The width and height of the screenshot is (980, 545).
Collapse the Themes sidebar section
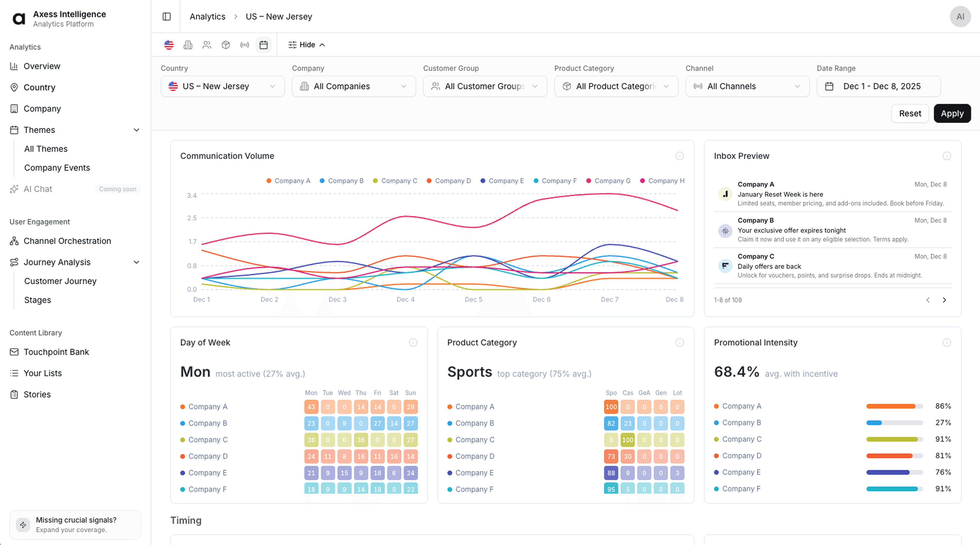pos(136,130)
